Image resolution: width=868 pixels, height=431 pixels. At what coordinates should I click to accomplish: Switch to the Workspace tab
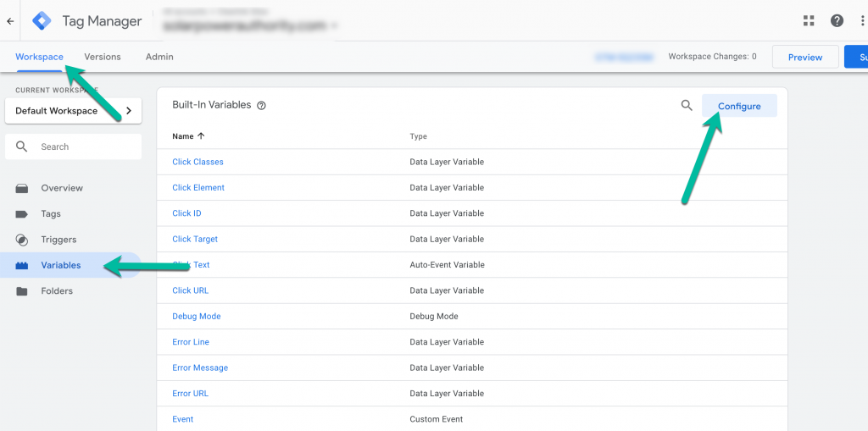39,57
